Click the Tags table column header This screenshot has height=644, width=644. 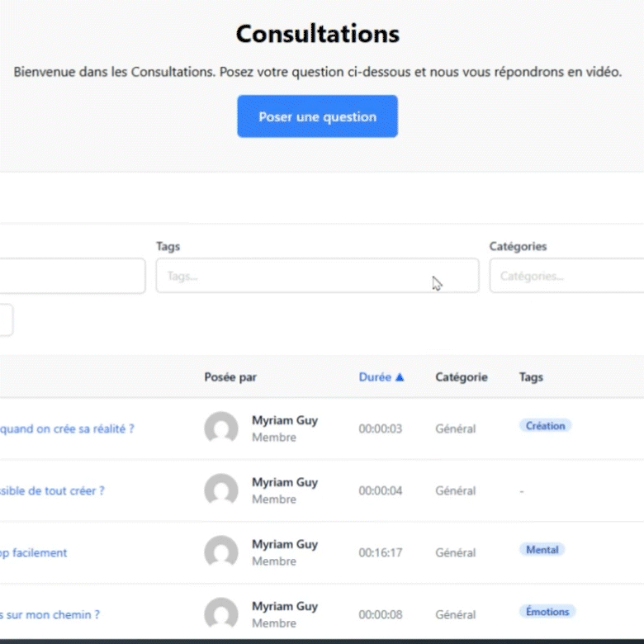(531, 377)
